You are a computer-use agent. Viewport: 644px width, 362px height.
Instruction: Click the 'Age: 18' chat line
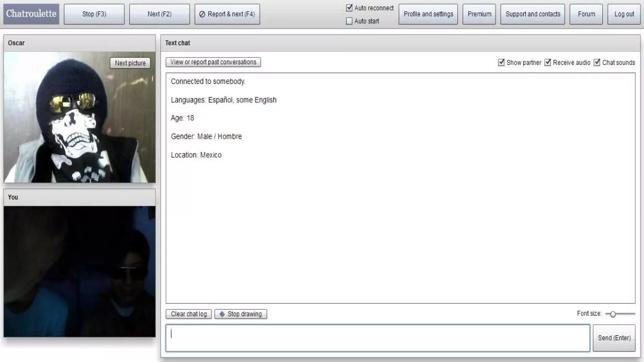182,118
